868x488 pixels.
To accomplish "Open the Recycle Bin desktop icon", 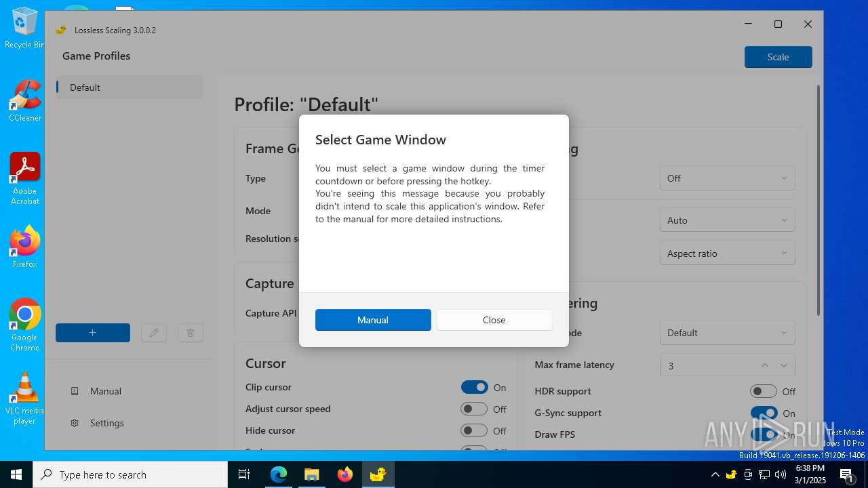I will [24, 28].
